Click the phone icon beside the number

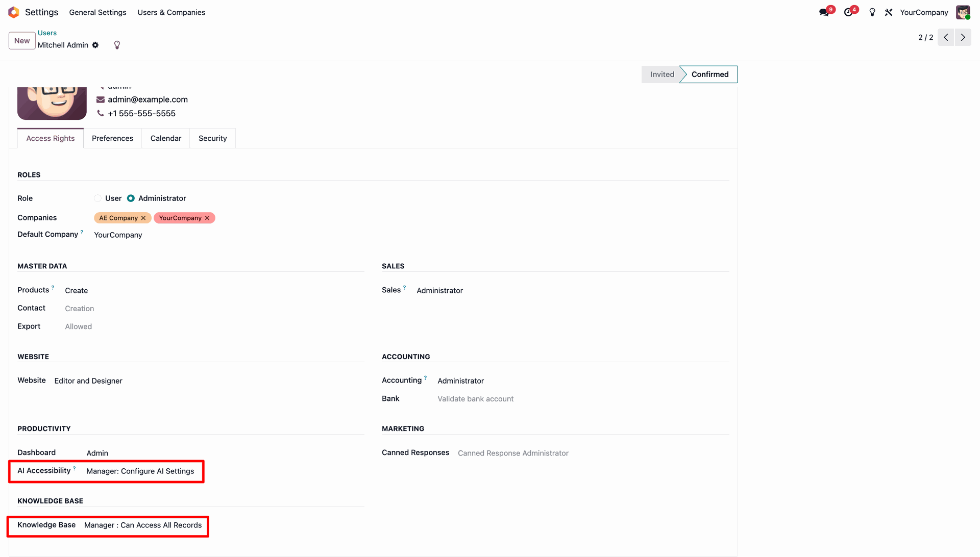tap(101, 113)
